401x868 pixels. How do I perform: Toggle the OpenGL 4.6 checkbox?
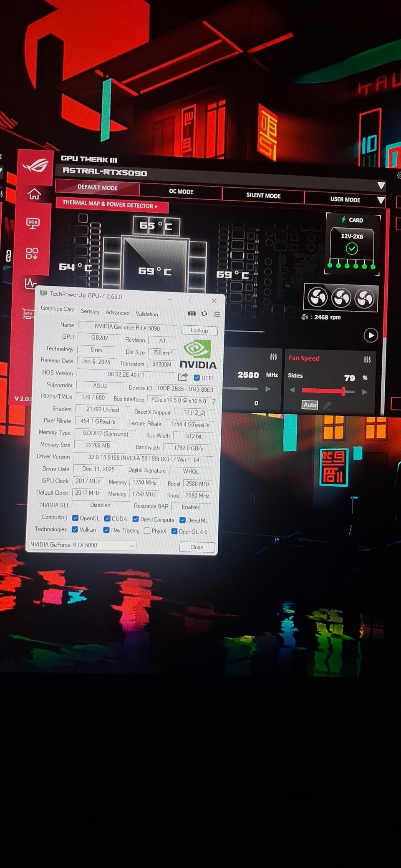point(174,531)
